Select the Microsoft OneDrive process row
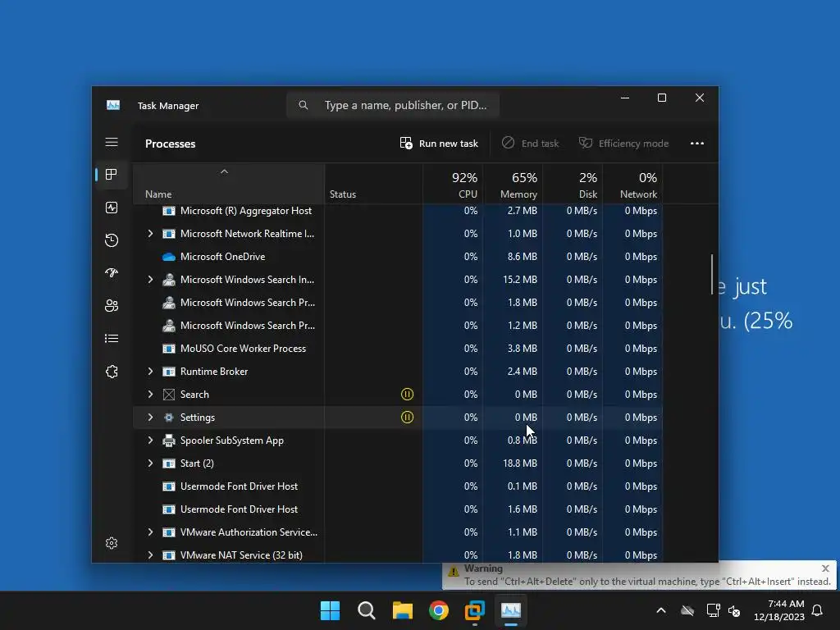Screen dimensions: 840x630 pos(398,257)
